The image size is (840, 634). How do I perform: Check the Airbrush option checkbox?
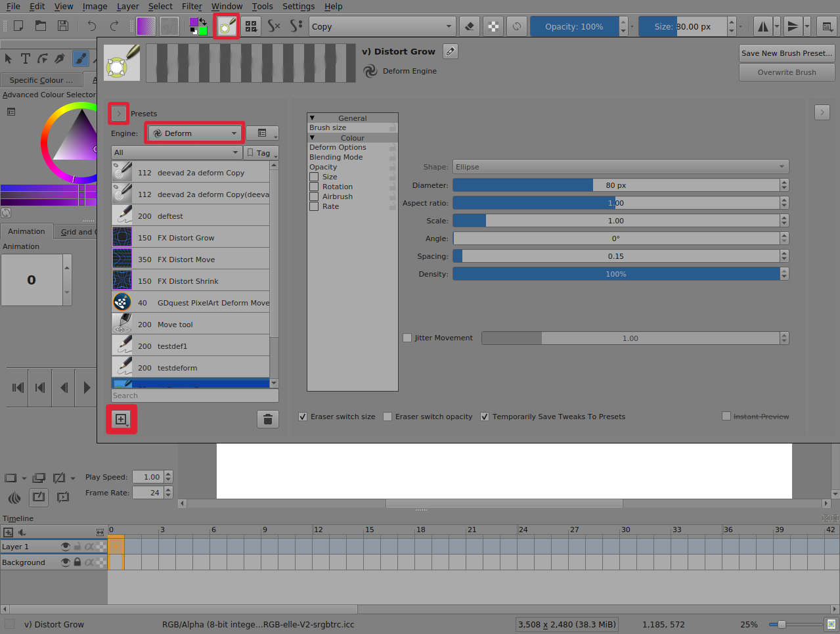tap(314, 196)
